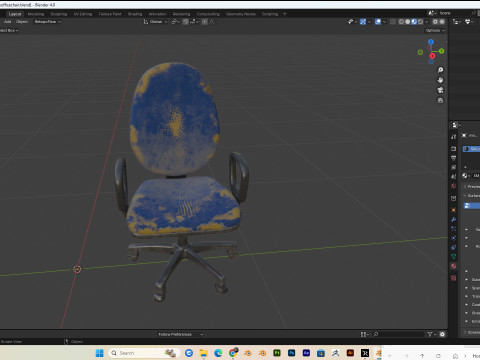Collapse the Surface panel
This screenshot has width=480, height=360.
click(471, 195)
